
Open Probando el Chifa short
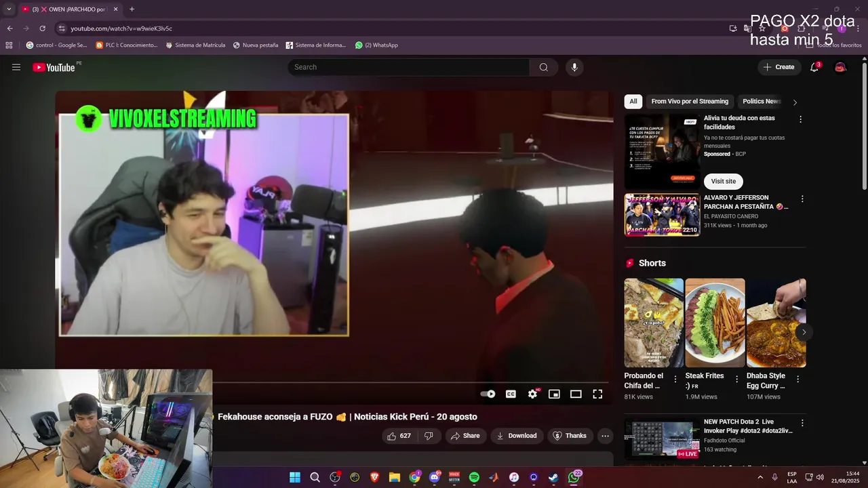654,323
